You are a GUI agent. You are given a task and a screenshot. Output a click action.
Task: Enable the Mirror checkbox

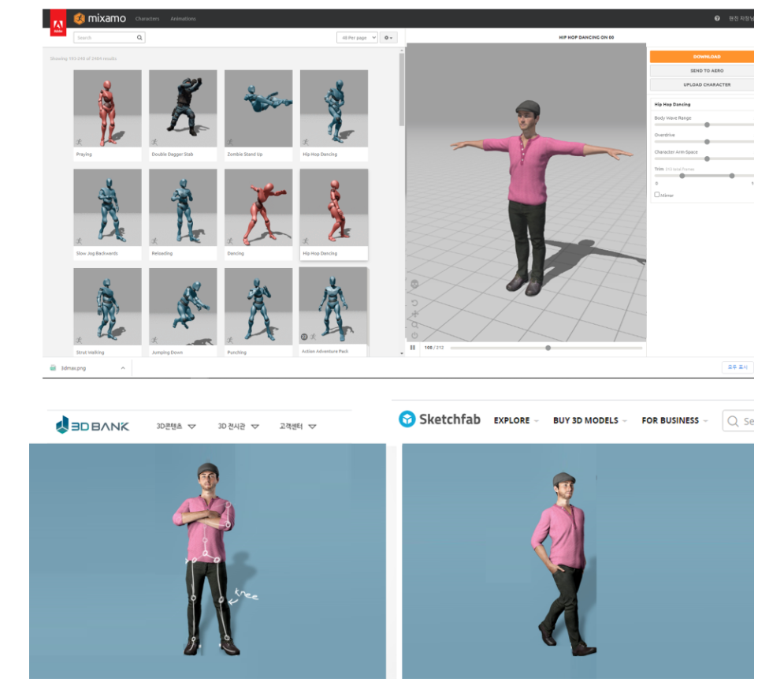(657, 194)
